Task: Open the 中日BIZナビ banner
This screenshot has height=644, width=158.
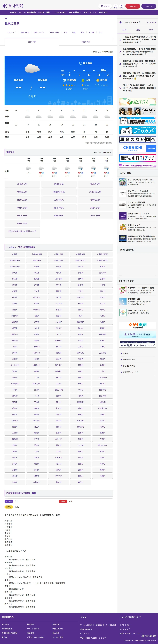Action: coord(138,158)
